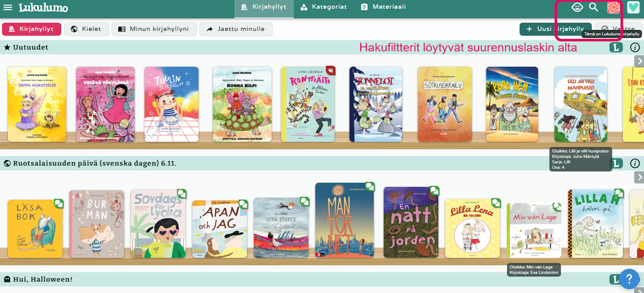The height and width of the screenshot is (293, 644).
Task: Open Minun kirjahyllyni filter
Action: 154,29
